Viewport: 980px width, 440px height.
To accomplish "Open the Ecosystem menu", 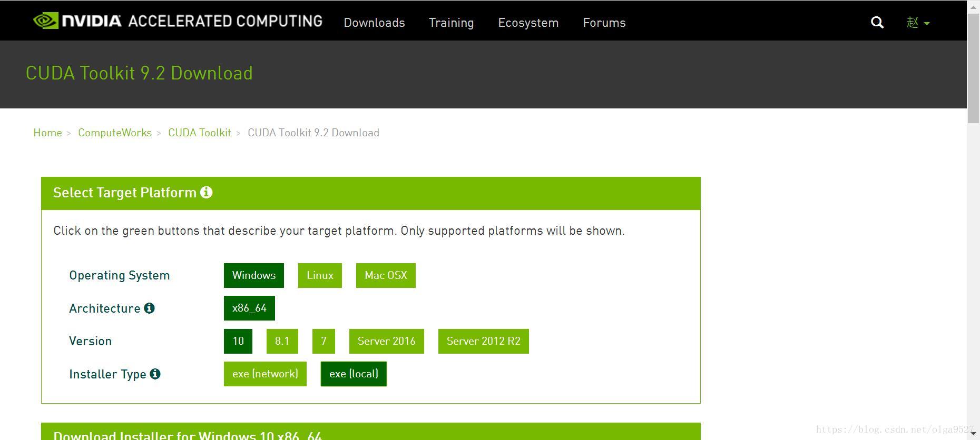I will [x=528, y=23].
